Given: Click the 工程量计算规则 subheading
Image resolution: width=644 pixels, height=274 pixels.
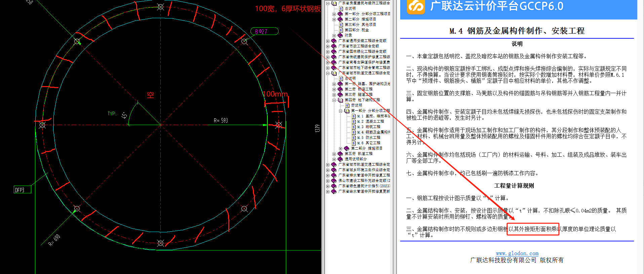Looking at the screenshot, I should (514, 186).
